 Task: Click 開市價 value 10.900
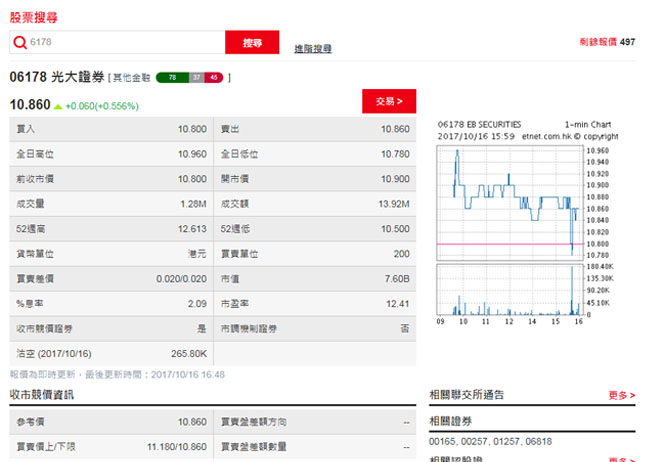point(395,179)
